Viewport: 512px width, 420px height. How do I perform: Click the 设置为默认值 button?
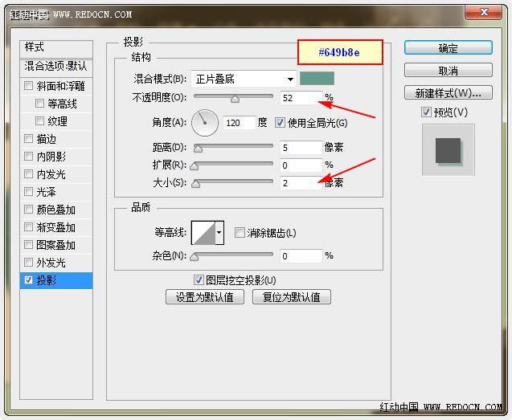click(205, 297)
